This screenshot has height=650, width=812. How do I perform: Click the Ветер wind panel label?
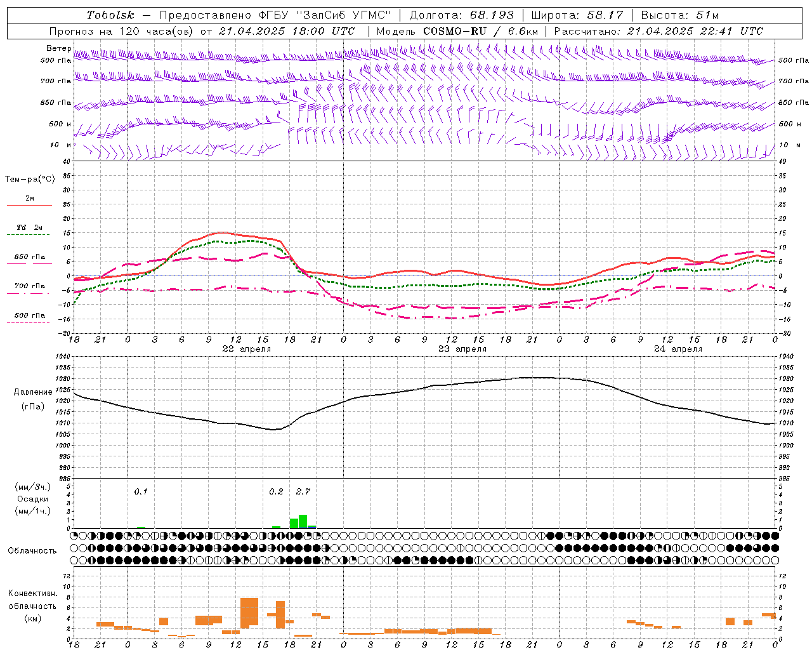(59, 48)
